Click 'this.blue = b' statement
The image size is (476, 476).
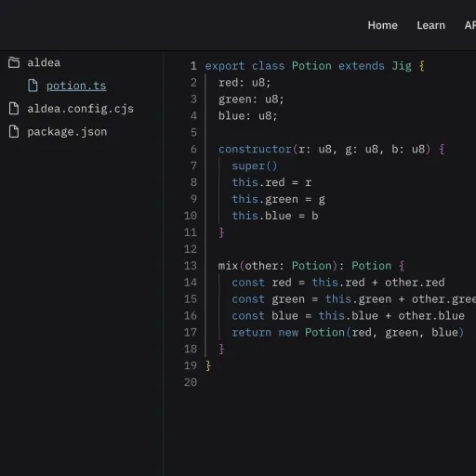(275, 216)
